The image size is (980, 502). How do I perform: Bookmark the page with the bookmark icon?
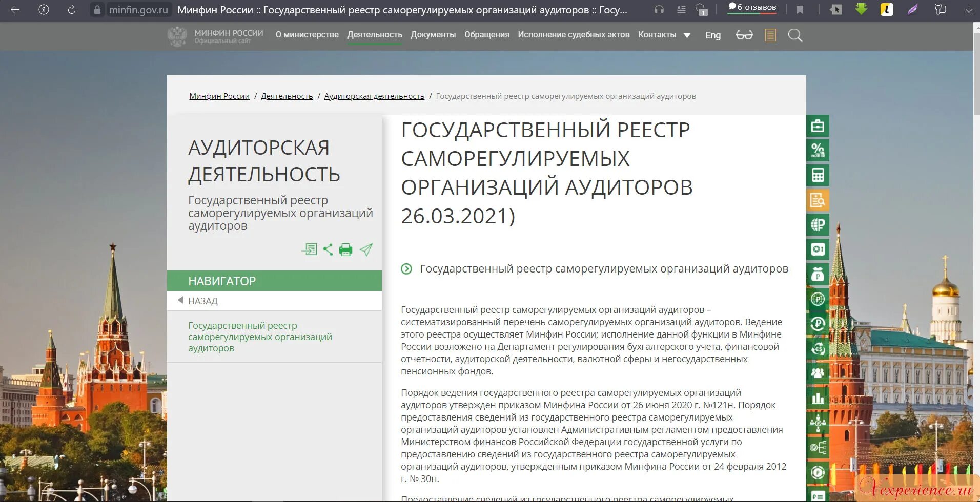tap(800, 10)
